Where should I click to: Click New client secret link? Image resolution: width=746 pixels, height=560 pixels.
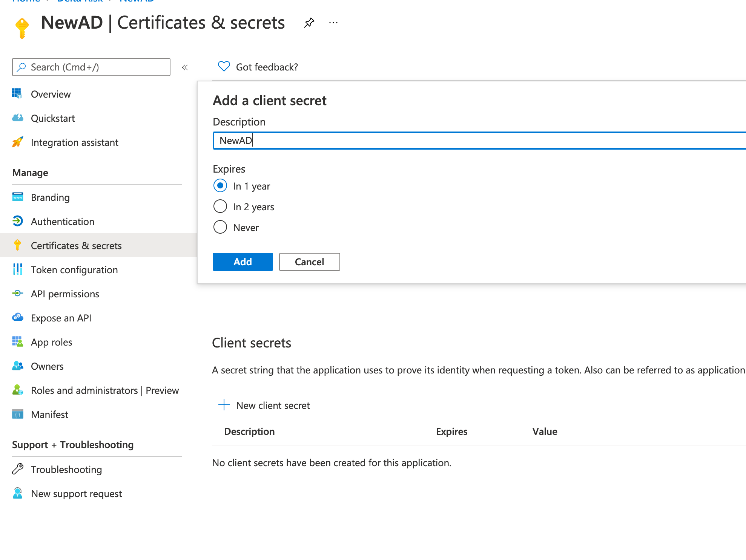click(273, 405)
